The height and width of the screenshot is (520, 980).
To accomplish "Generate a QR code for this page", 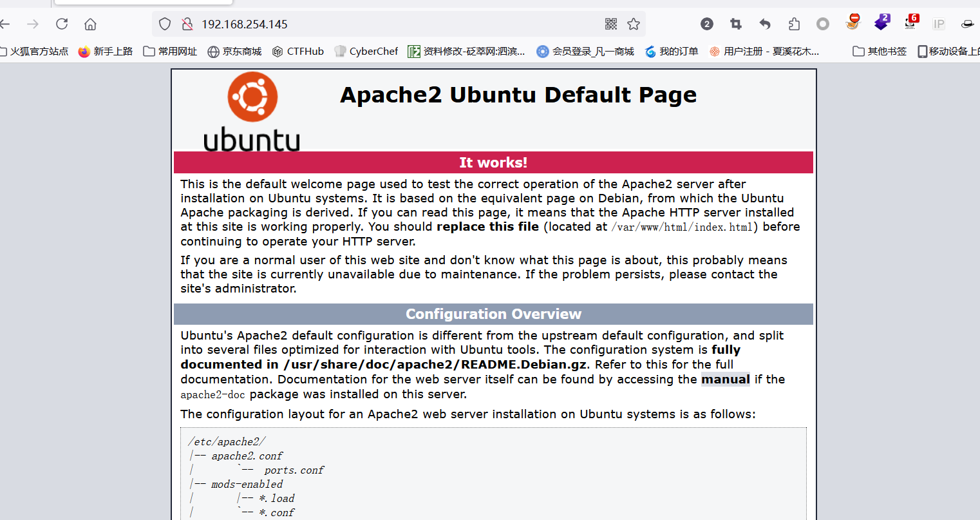I will [611, 24].
